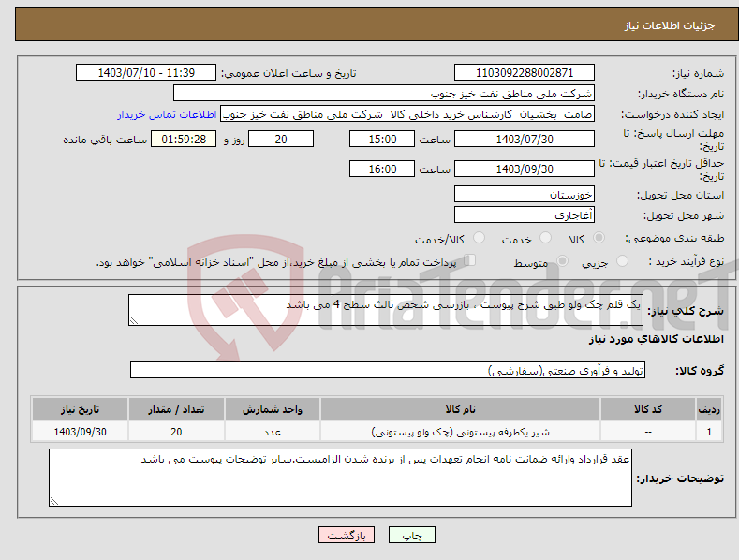Viewport: 739px width, 560px height.
Task: Click the price validity date 1403/09/30 field
Action: (525, 169)
